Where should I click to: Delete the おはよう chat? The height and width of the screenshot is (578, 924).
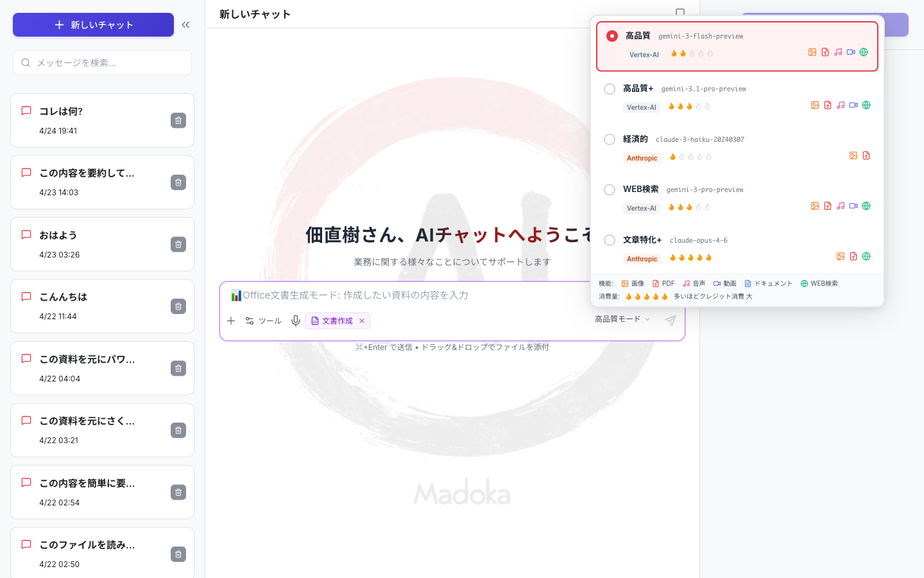[178, 244]
